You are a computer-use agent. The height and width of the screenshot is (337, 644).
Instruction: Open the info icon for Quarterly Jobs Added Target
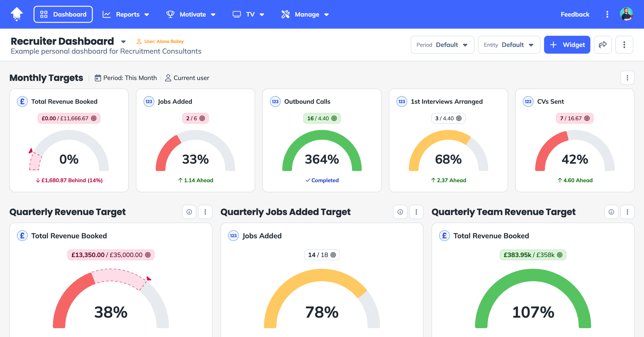[x=400, y=212]
